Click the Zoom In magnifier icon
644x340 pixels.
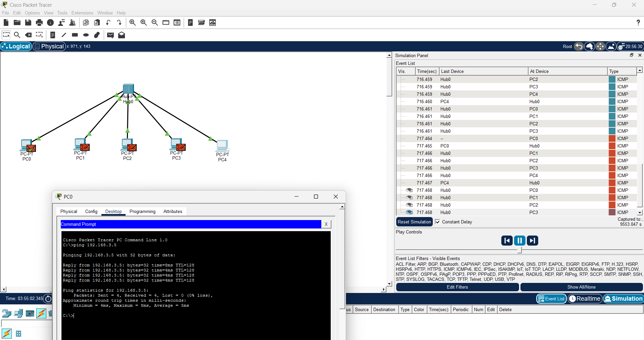click(x=133, y=23)
